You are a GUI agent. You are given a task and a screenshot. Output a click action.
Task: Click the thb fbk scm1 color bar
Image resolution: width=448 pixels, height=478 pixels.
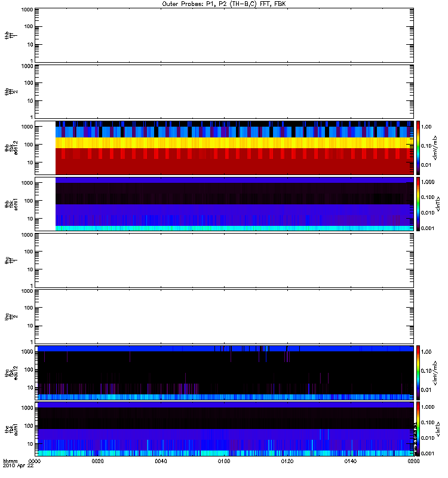[x=418, y=204]
